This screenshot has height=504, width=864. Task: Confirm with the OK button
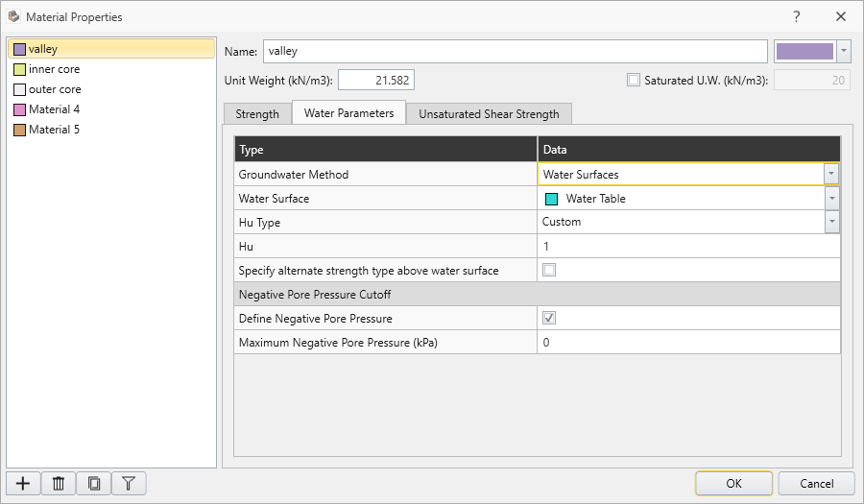(x=733, y=484)
